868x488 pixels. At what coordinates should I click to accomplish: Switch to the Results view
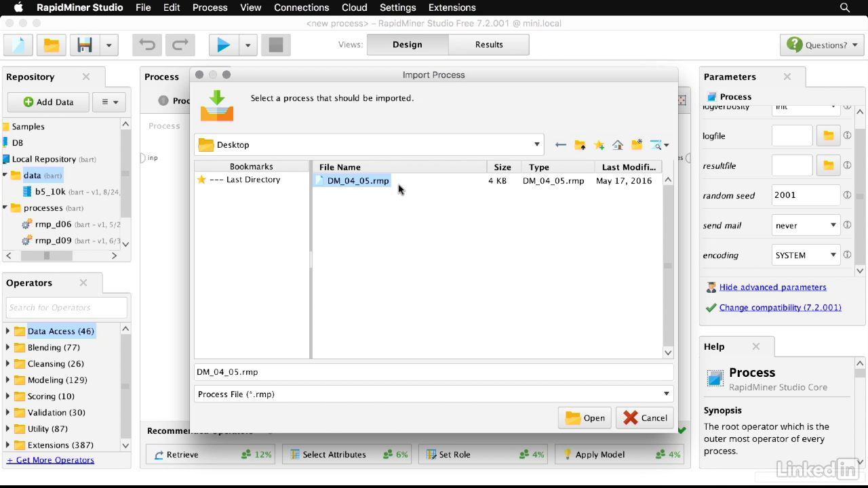488,45
